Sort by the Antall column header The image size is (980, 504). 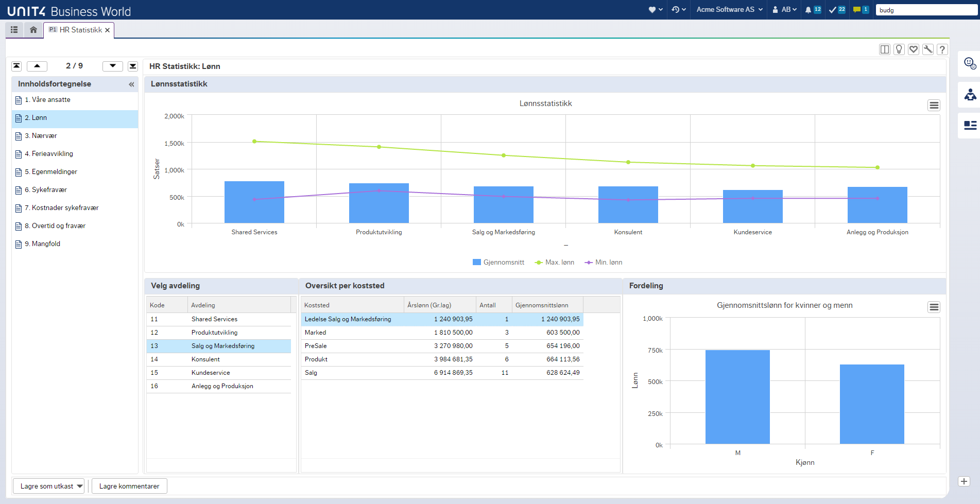[x=494, y=305]
